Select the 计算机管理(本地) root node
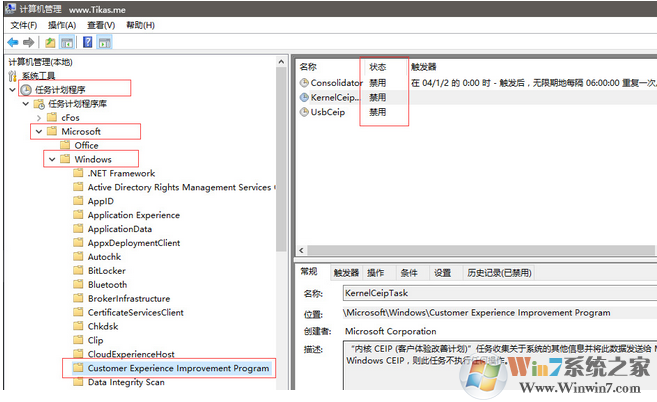This screenshot has width=657, height=402. [x=41, y=62]
